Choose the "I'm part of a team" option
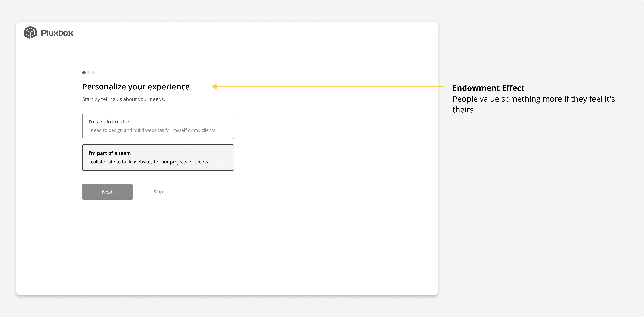 coord(158,158)
